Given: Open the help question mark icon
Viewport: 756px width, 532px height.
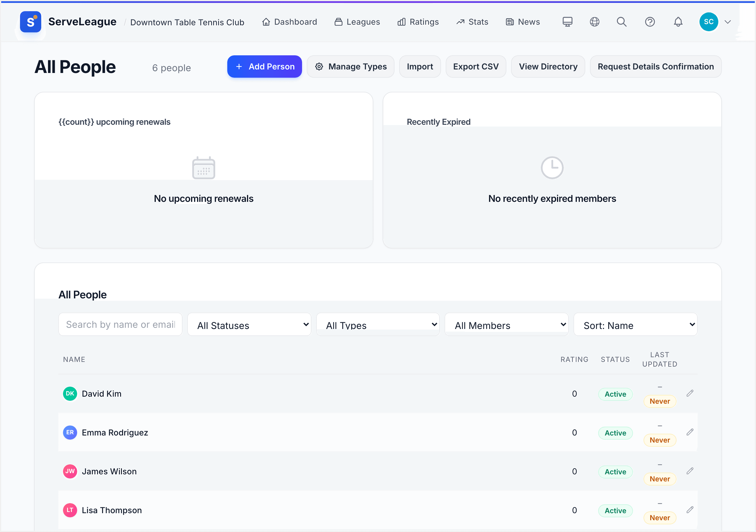Looking at the screenshot, I should coord(650,22).
